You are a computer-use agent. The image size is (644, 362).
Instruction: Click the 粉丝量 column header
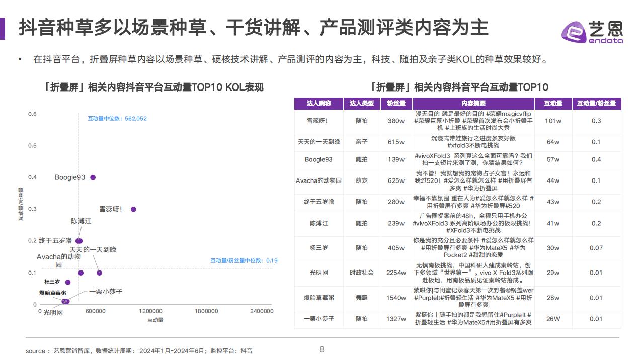(396, 104)
